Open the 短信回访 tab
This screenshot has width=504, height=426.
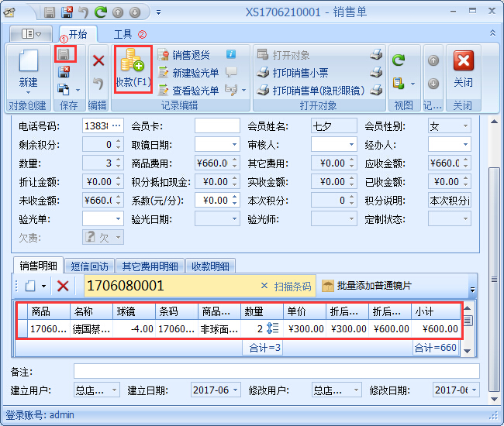pyautogui.click(x=89, y=266)
